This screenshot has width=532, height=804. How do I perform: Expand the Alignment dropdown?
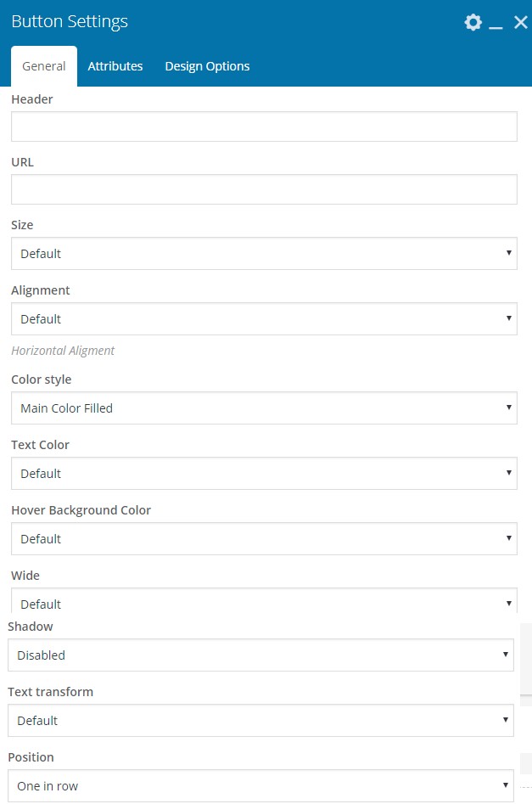point(264,318)
